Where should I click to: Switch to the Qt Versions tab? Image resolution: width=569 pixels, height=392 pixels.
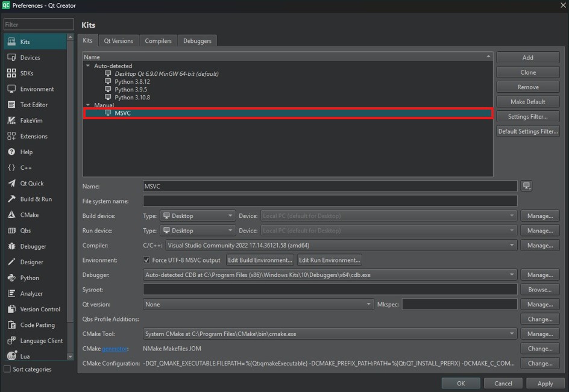[119, 41]
